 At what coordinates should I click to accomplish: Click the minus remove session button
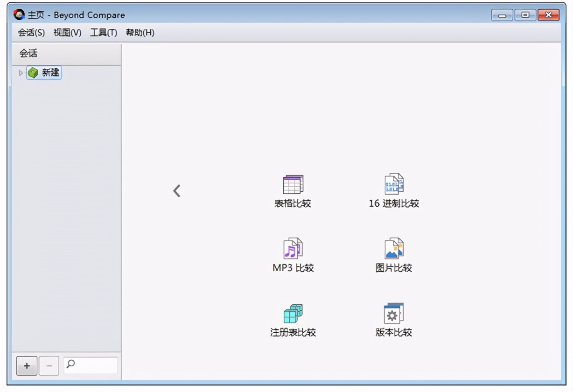(x=49, y=366)
